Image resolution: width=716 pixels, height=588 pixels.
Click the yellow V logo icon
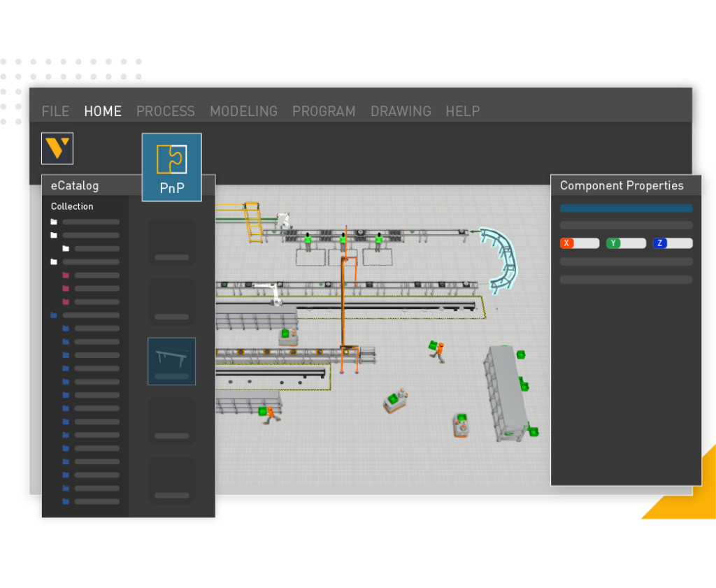pyautogui.click(x=57, y=148)
